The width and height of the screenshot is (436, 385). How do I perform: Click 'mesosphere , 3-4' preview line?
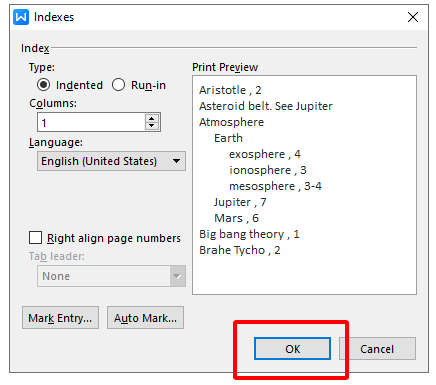coord(275,186)
